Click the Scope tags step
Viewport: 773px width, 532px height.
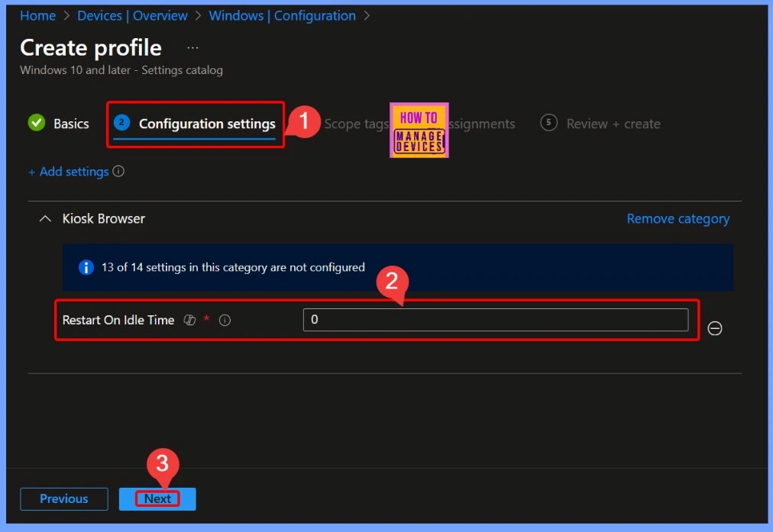click(x=356, y=124)
